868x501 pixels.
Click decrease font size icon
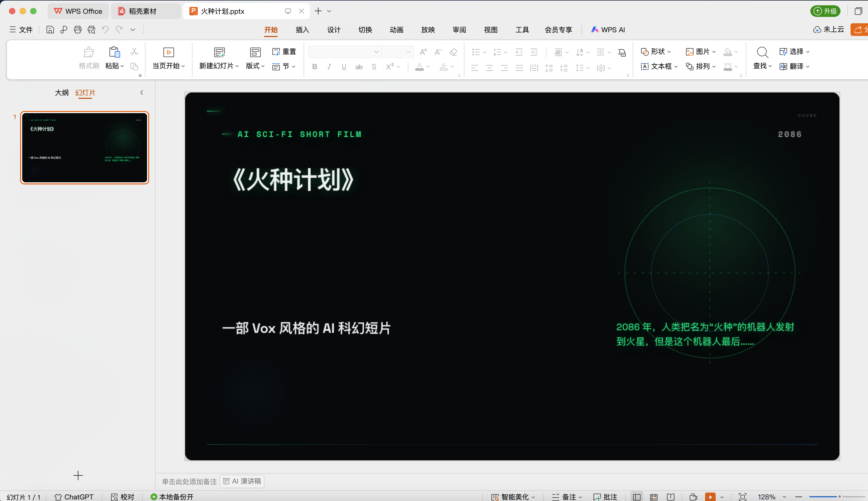pyautogui.click(x=438, y=52)
